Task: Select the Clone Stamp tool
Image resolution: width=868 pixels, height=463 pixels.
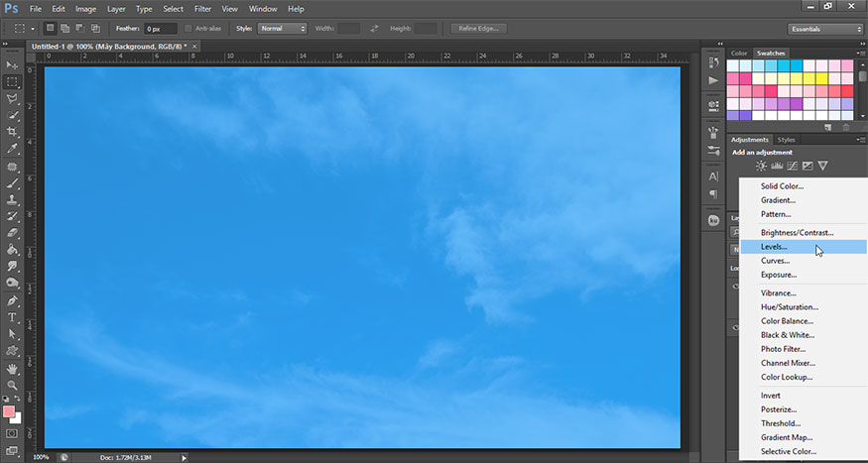Action: [x=12, y=199]
